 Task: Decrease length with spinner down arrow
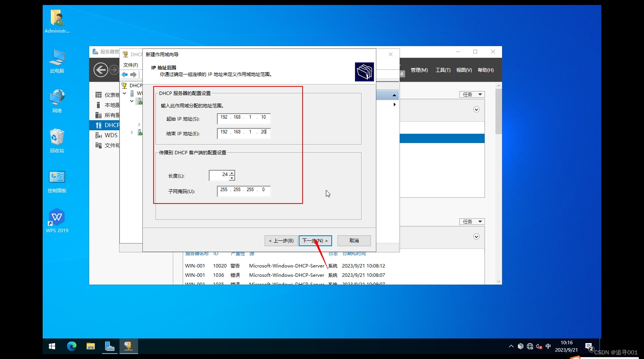pyautogui.click(x=232, y=178)
